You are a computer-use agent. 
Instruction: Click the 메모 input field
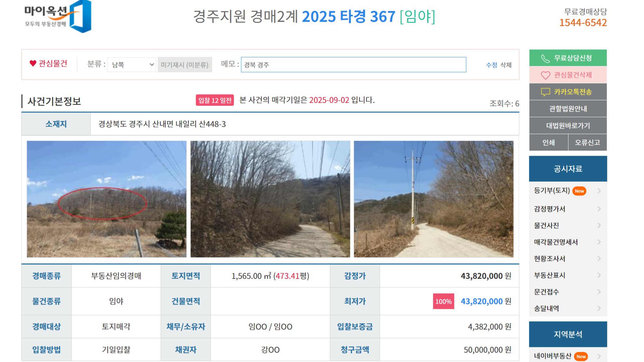pos(353,65)
